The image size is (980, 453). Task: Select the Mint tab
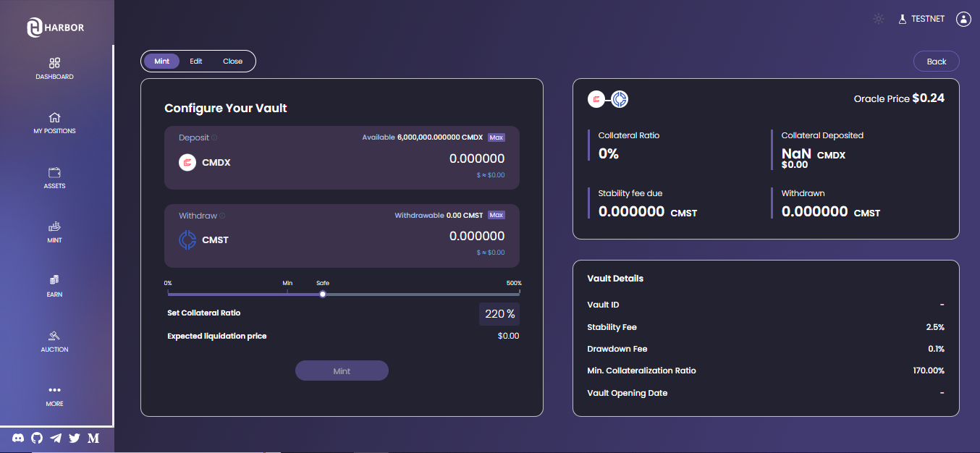pyautogui.click(x=161, y=62)
